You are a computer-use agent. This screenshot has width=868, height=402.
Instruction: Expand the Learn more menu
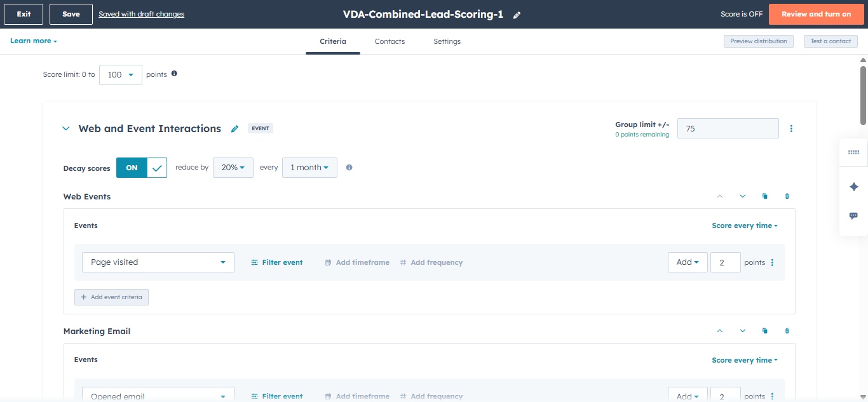pos(34,41)
